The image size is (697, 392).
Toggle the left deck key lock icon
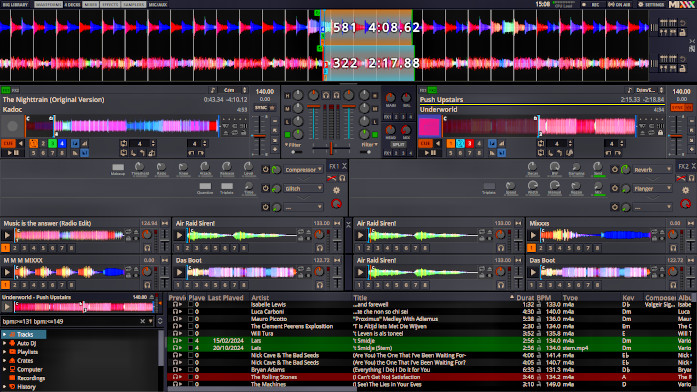tap(213, 90)
